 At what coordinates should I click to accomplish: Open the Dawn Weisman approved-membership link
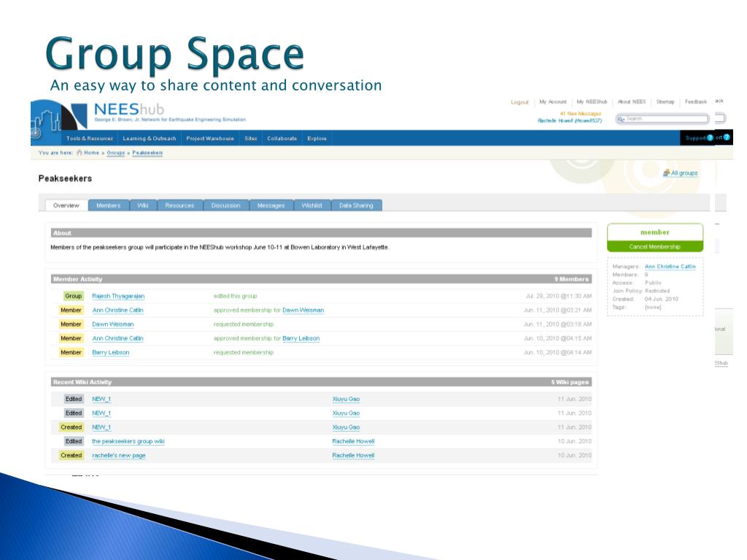click(x=303, y=311)
